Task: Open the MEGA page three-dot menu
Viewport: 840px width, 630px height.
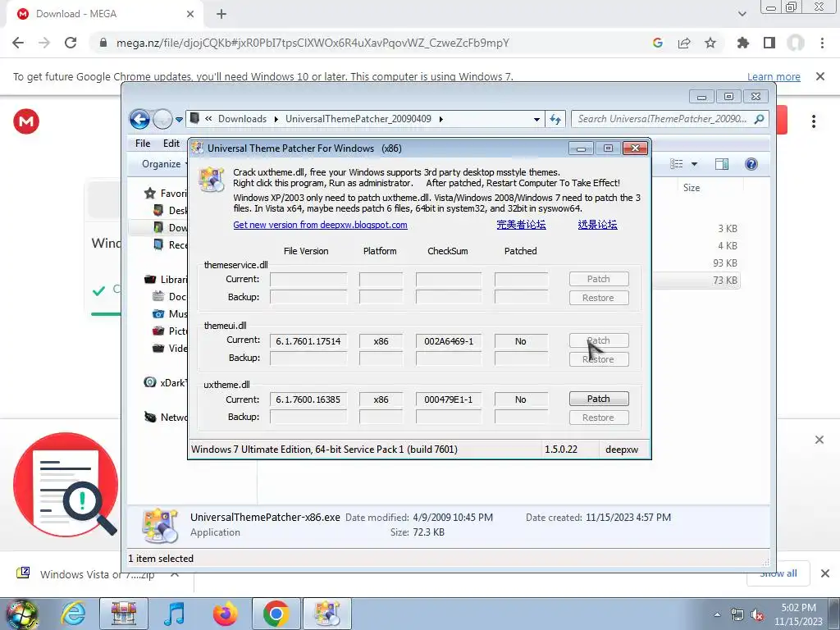Action: pyautogui.click(x=813, y=121)
